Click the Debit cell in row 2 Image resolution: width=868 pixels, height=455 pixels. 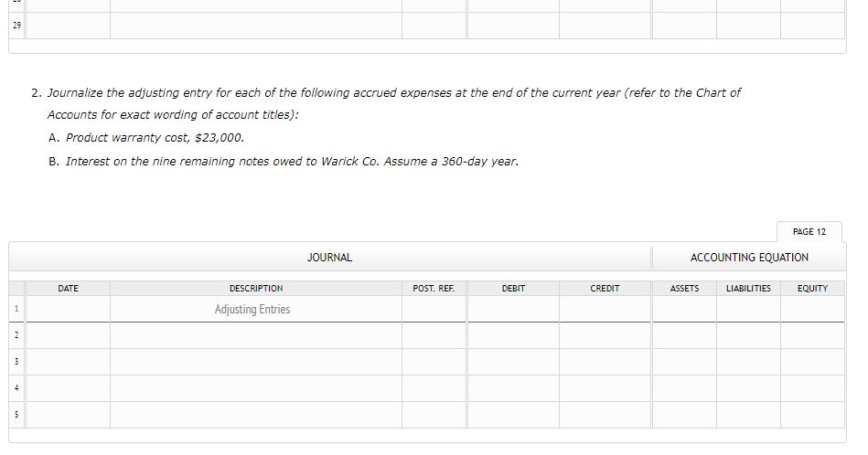point(513,336)
